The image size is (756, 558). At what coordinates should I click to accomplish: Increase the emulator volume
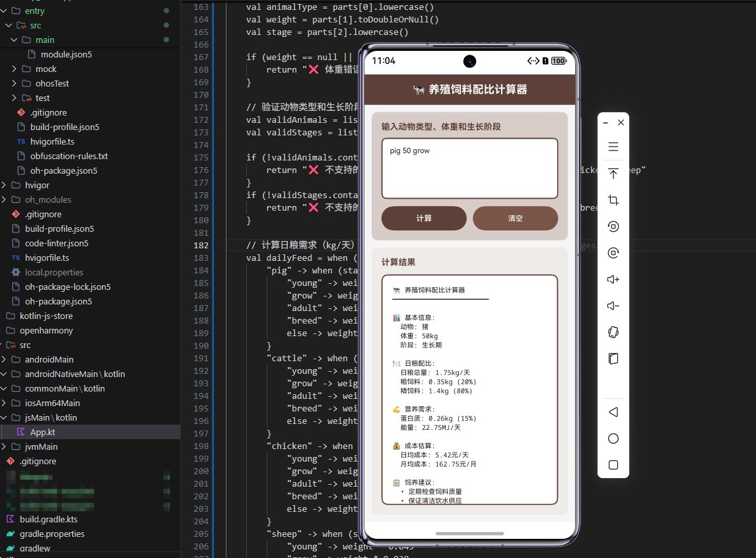(x=613, y=279)
